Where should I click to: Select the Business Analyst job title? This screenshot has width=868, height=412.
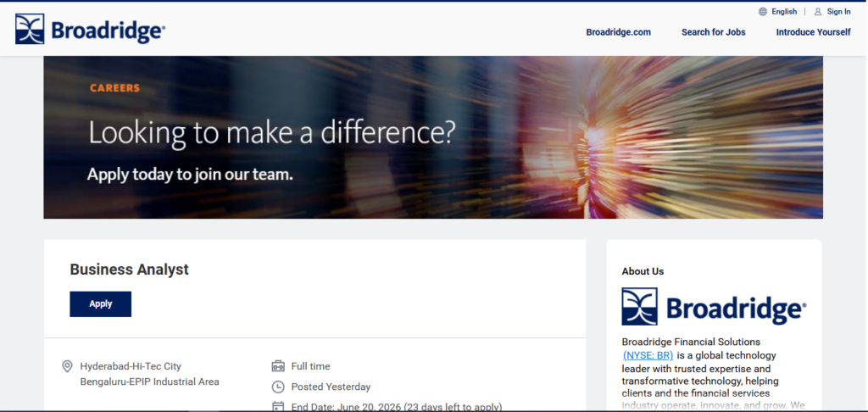[129, 270]
